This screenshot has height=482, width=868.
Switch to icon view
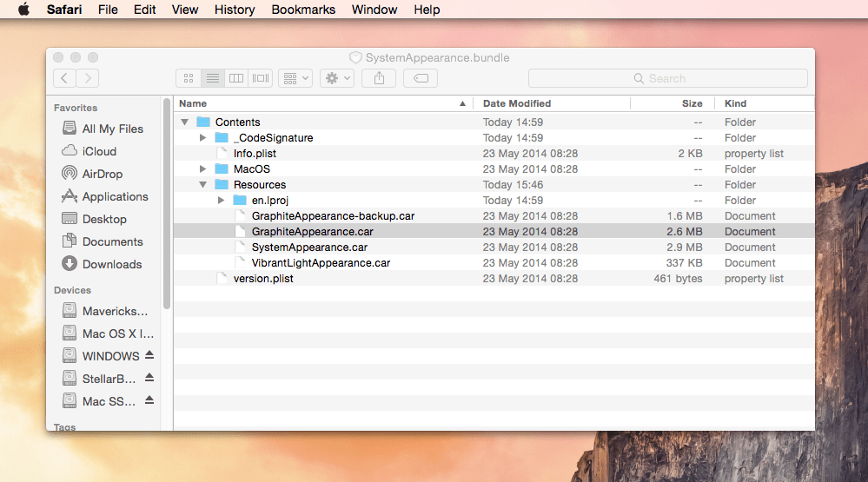[x=189, y=78]
